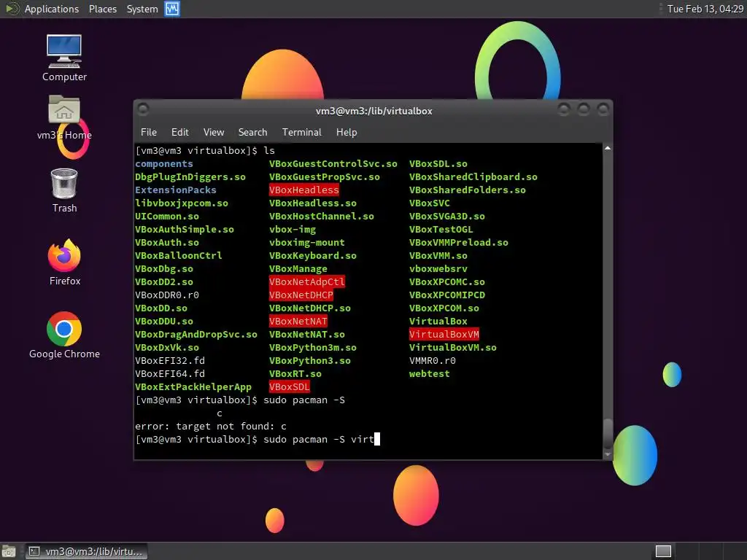Click the 'VBoxExtPackHelperApp' file name
The width and height of the screenshot is (747, 560).
pos(193,387)
